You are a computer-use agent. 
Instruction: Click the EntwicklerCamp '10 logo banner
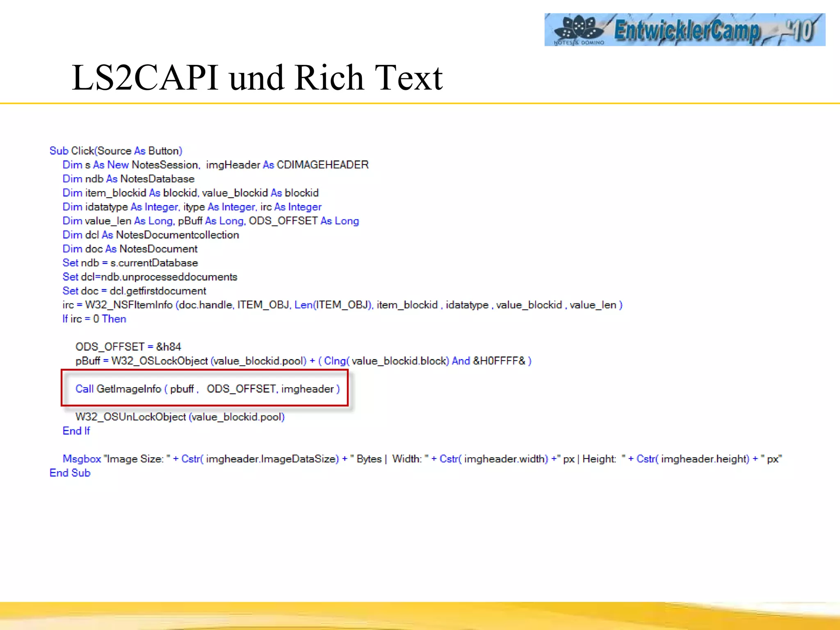[685, 30]
